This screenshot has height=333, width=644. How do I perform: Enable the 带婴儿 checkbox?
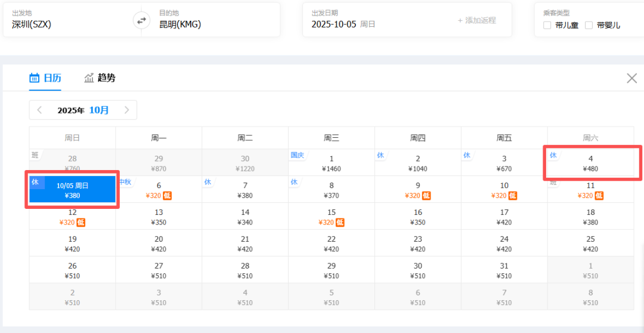pyautogui.click(x=589, y=25)
